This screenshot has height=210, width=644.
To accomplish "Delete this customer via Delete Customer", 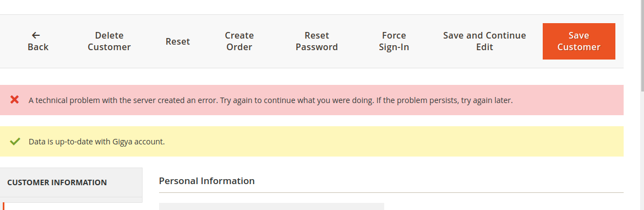I will pyautogui.click(x=109, y=41).
